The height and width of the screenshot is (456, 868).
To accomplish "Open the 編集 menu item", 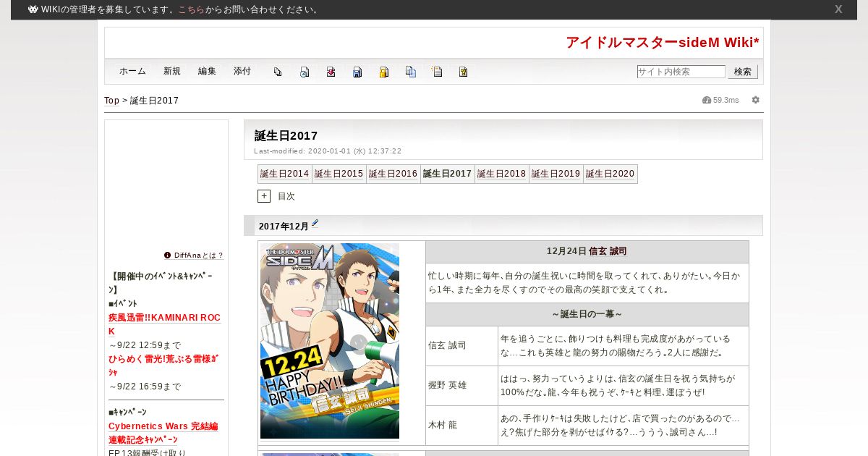I will 207,72.
